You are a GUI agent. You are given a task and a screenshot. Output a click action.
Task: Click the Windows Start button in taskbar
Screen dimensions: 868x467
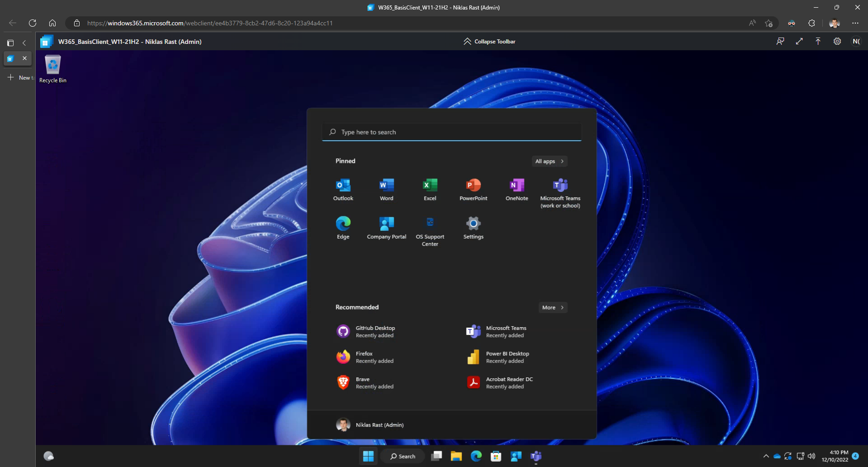click(368, 456)
